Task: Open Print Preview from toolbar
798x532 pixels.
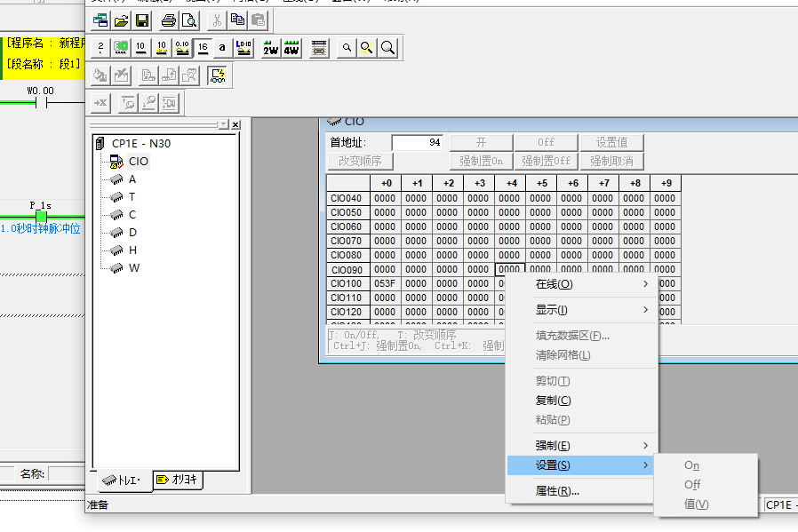Action: pos(189,20)
